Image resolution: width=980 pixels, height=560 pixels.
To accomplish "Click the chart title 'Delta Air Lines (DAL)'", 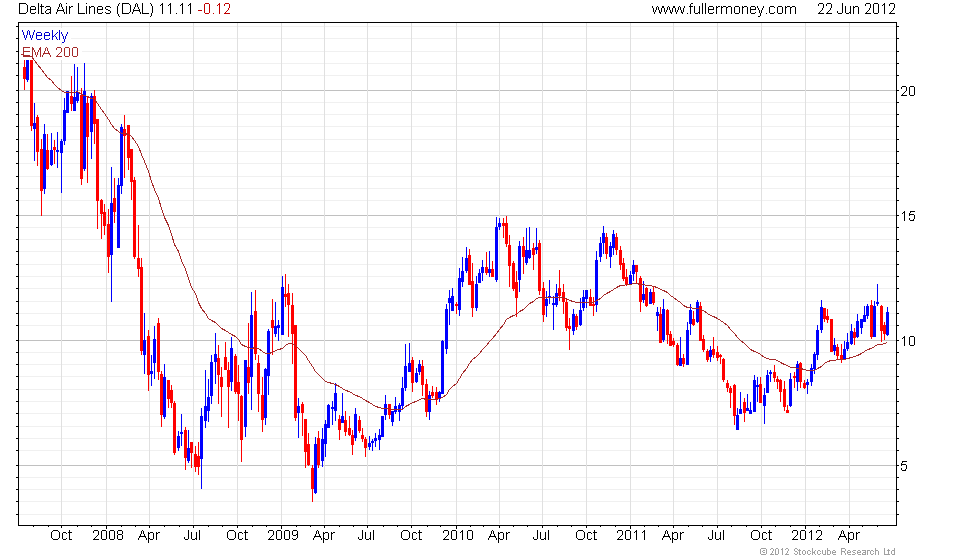I will point(86,9).
